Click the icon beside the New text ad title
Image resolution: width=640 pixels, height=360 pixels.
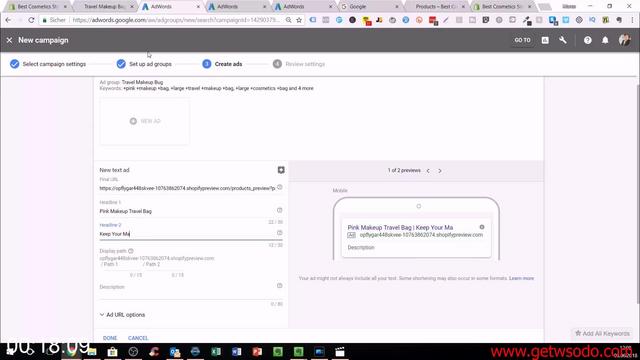pyautogui.click(x=281, y=170)
